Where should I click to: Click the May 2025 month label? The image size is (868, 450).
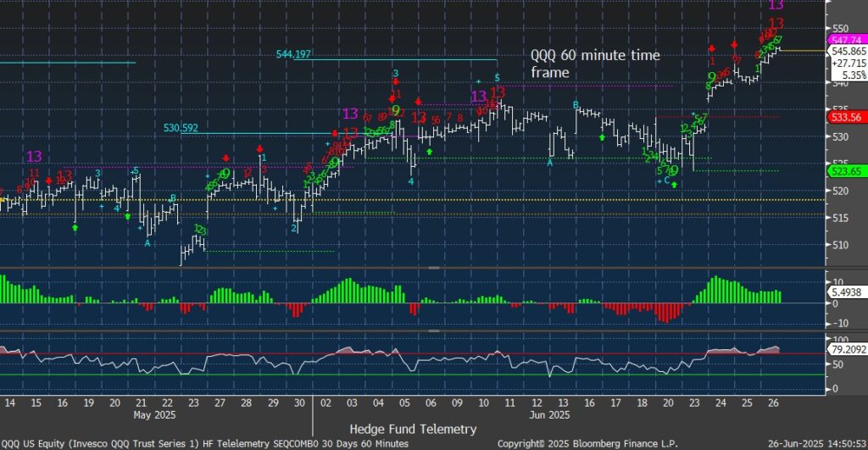pos(154,415)
